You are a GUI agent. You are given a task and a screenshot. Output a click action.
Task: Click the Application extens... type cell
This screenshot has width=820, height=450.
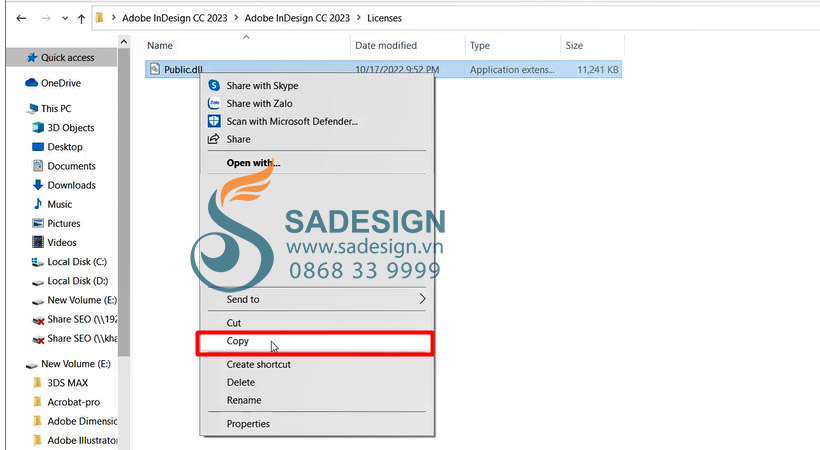(511, 70)
